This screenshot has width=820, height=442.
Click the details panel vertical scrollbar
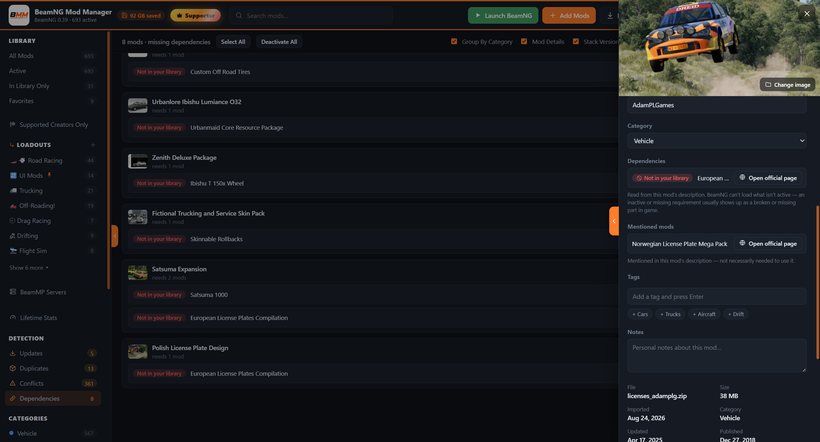tap(817, 282)
